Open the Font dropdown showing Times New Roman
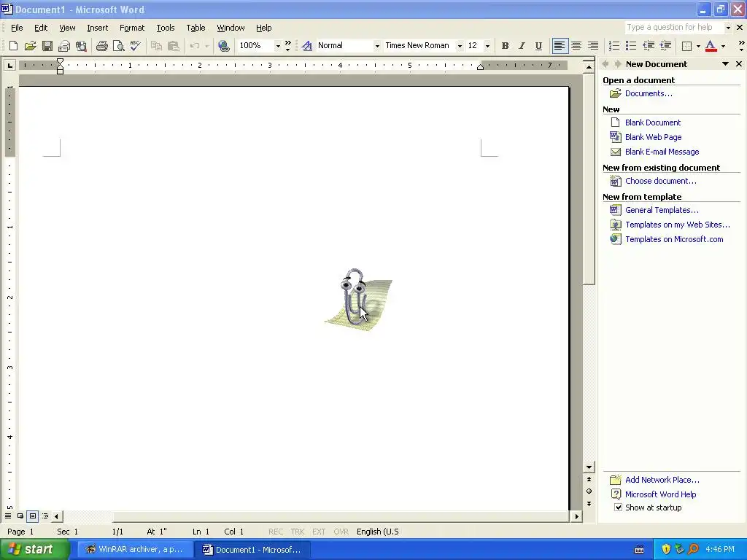This screenshot has width=747, height=560. 460,46
